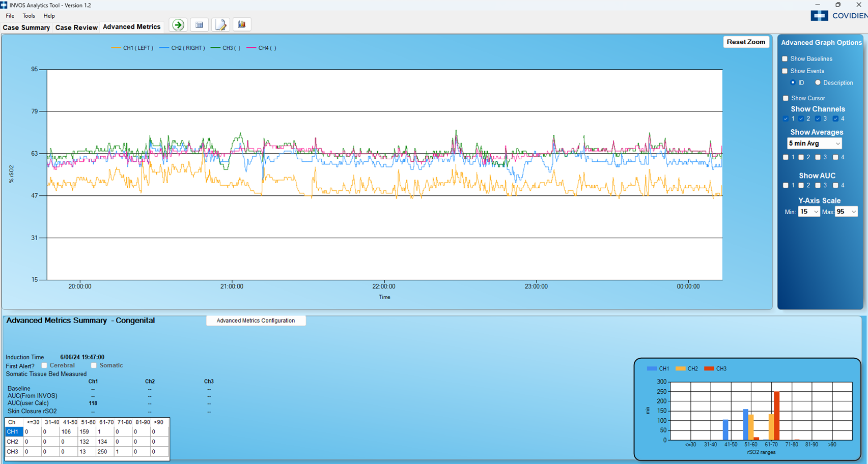Uncheck Show Channels checkbox 2
This screenshot has width=868, height=464.
[801, 119]
